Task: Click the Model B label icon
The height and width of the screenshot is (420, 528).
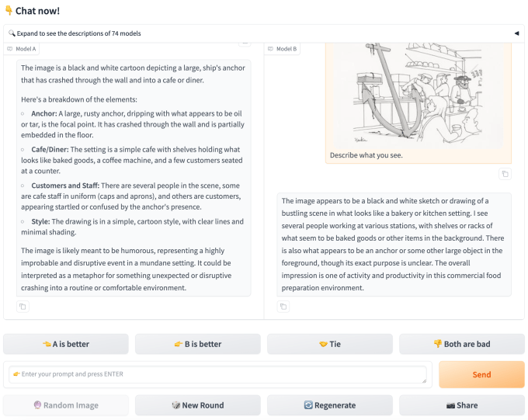Action: pyautogui.click(x=271, y=49)
